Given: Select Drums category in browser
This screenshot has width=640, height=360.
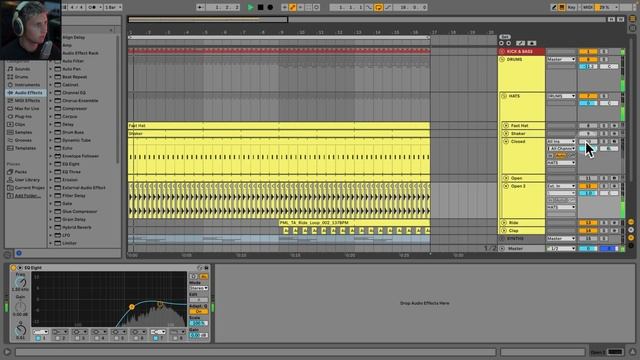Looking at the screenshot, I should click(x=21, y=77).
